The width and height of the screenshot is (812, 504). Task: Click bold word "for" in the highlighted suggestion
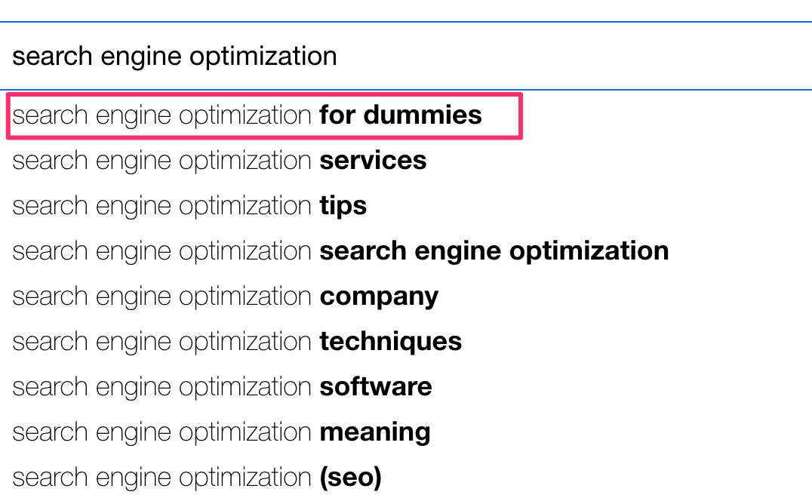tap(337, 115)
